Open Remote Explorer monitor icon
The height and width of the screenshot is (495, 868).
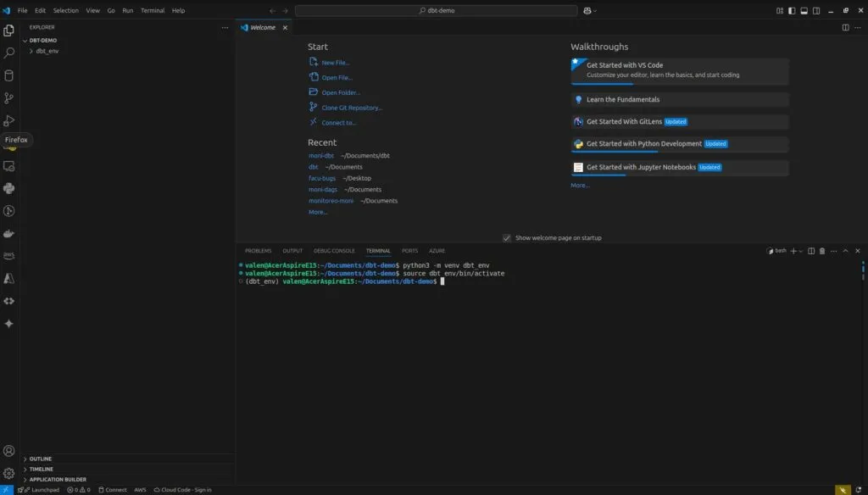coord(8,166)
